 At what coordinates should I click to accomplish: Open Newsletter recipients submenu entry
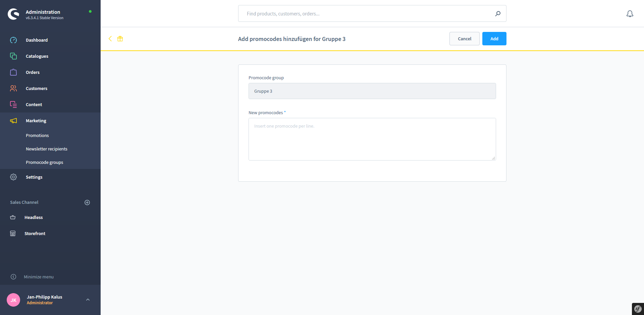(47, 149)
